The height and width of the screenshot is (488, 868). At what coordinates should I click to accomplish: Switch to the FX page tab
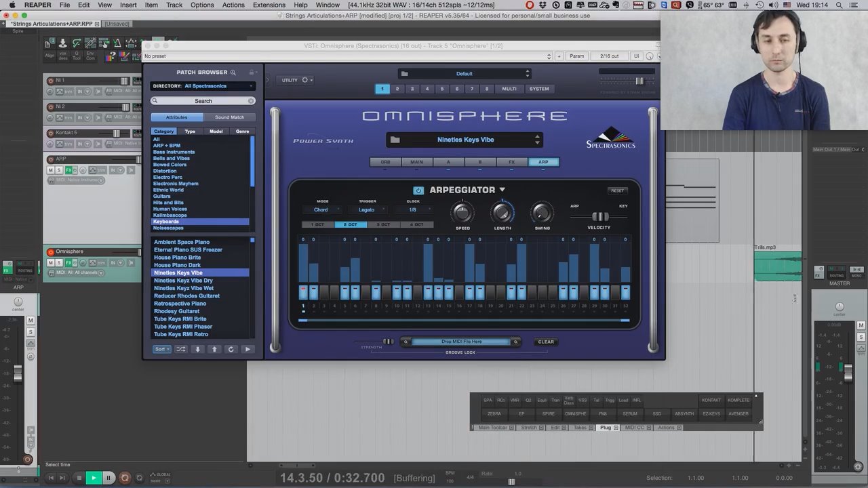point(511,162)
